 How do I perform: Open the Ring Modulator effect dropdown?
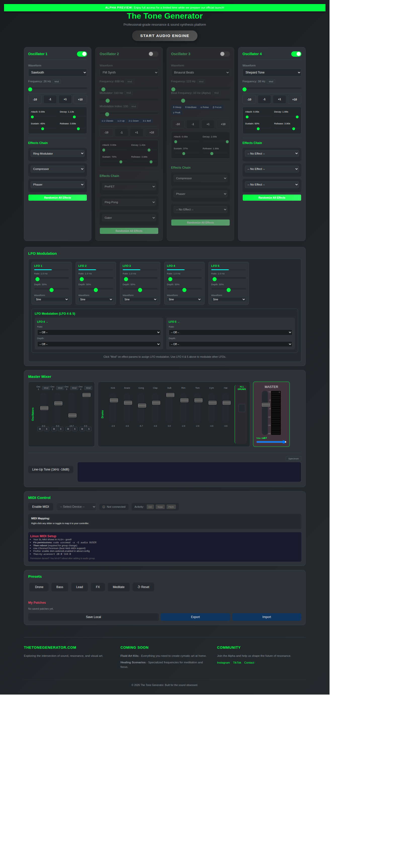[57, 154]
